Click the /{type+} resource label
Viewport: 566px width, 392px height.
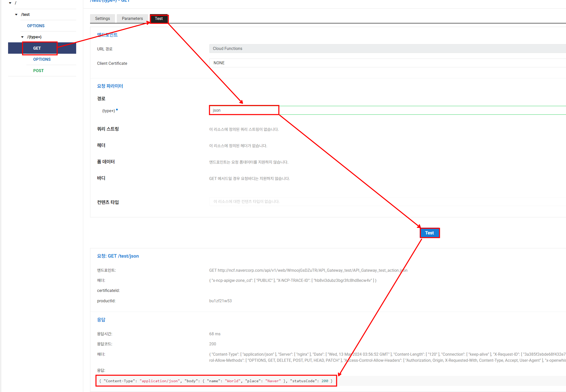[x=34, y=37]
